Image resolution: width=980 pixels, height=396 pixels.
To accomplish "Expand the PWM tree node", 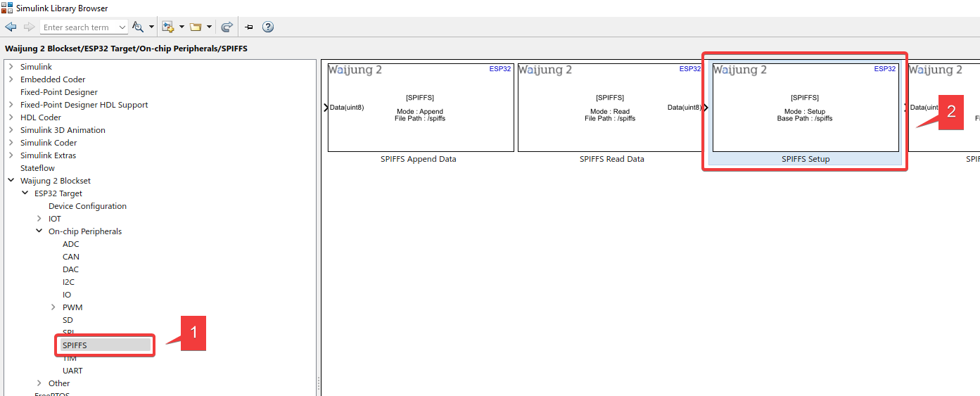I will [53, 307].
